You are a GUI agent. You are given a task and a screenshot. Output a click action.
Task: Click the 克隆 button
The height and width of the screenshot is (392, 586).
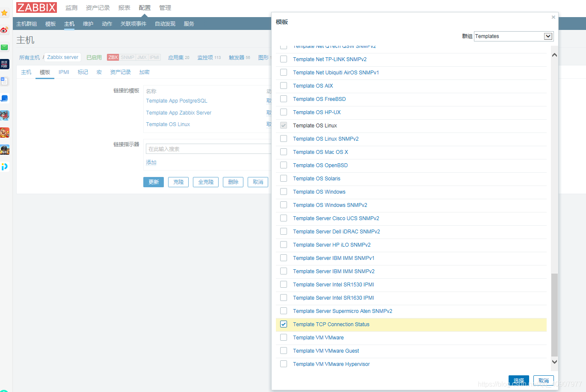[178, 182]
